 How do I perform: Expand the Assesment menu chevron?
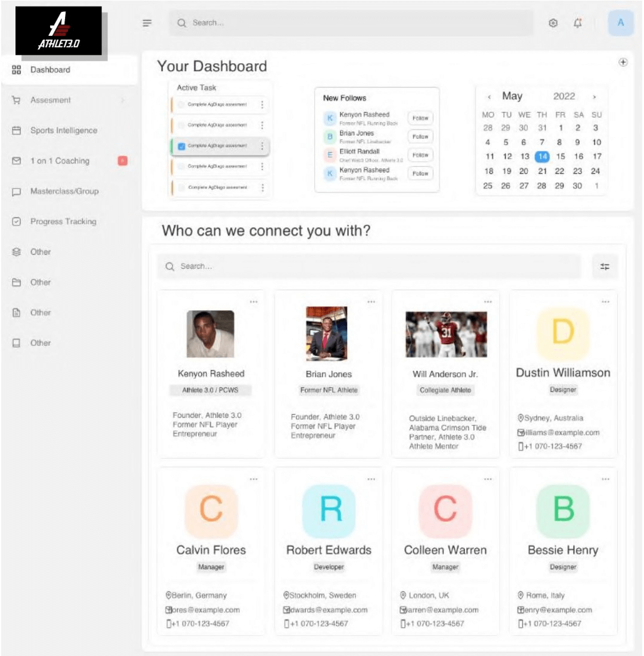[123, 100]
